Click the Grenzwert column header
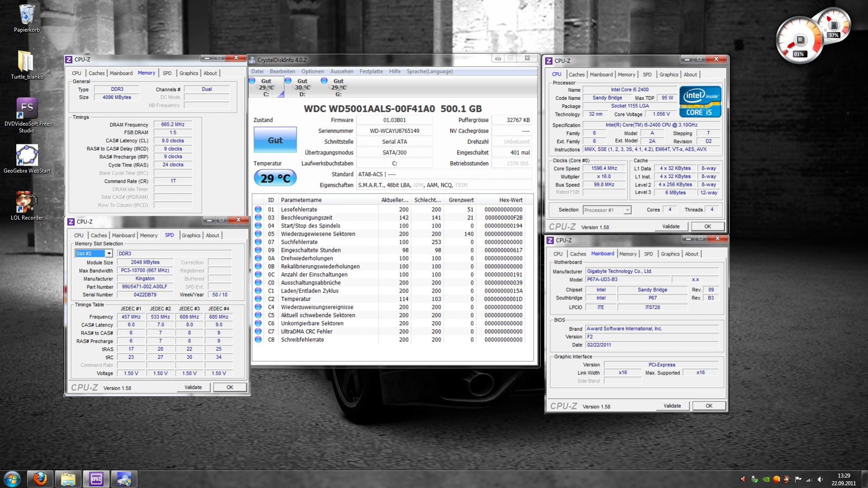Screen dimensions: 868x488 460,200
